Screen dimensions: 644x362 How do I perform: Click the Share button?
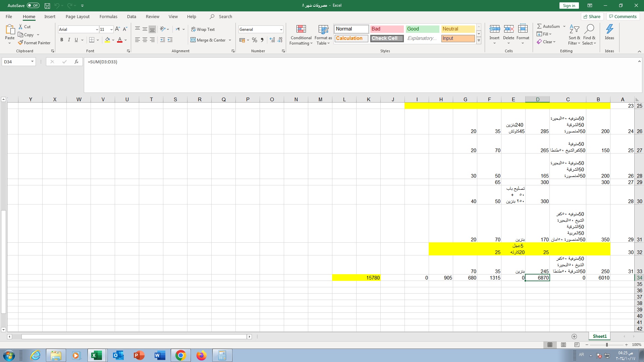[592, 16]
